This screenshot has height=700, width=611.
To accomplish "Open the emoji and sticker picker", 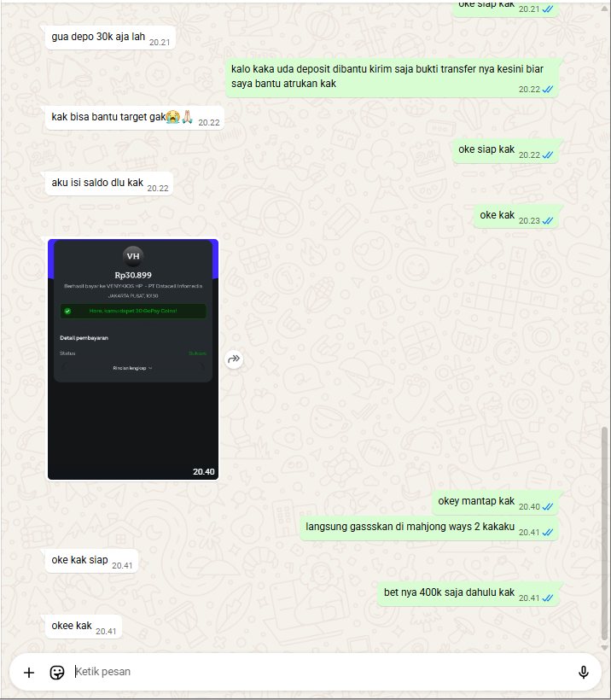I will 57,673.
